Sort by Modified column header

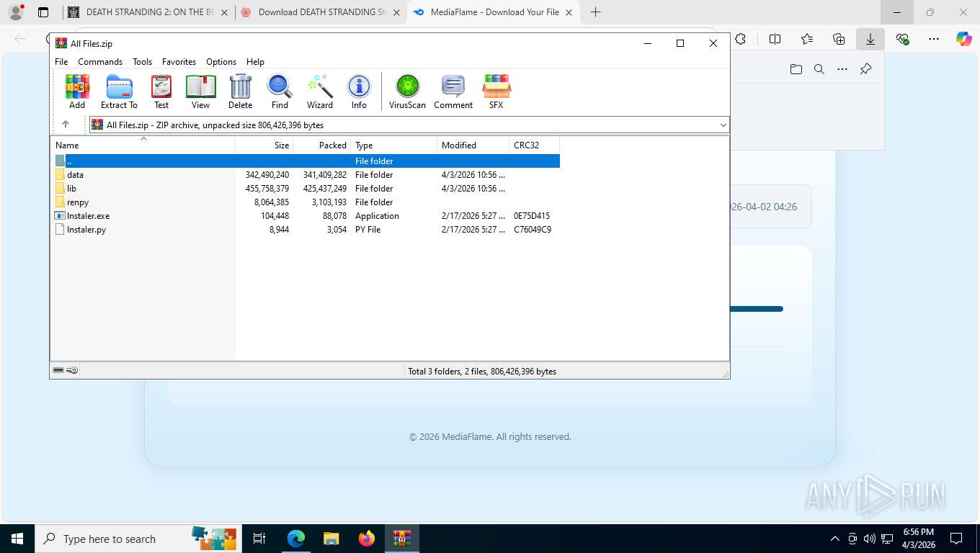[x=473, y=145]
